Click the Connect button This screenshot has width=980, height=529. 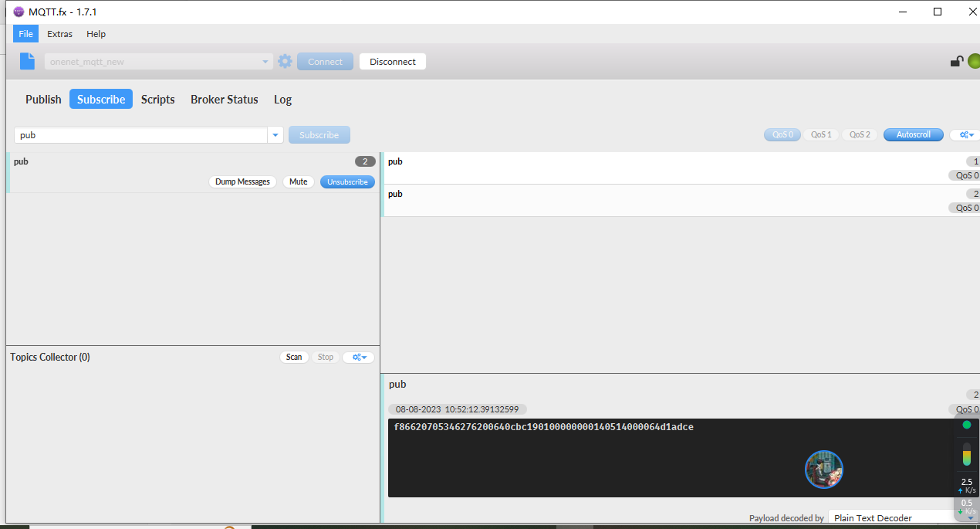point(325,62)
